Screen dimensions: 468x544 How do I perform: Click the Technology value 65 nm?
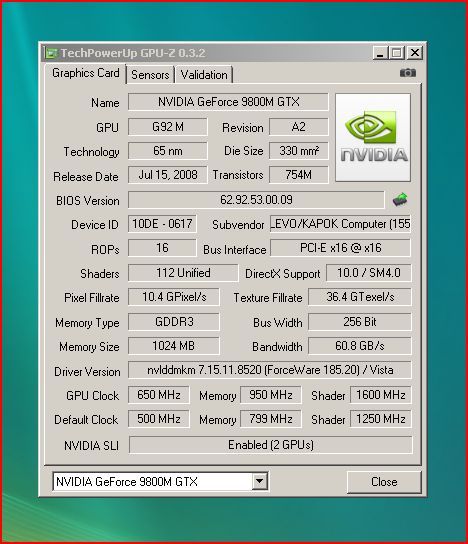coord(168,151)
